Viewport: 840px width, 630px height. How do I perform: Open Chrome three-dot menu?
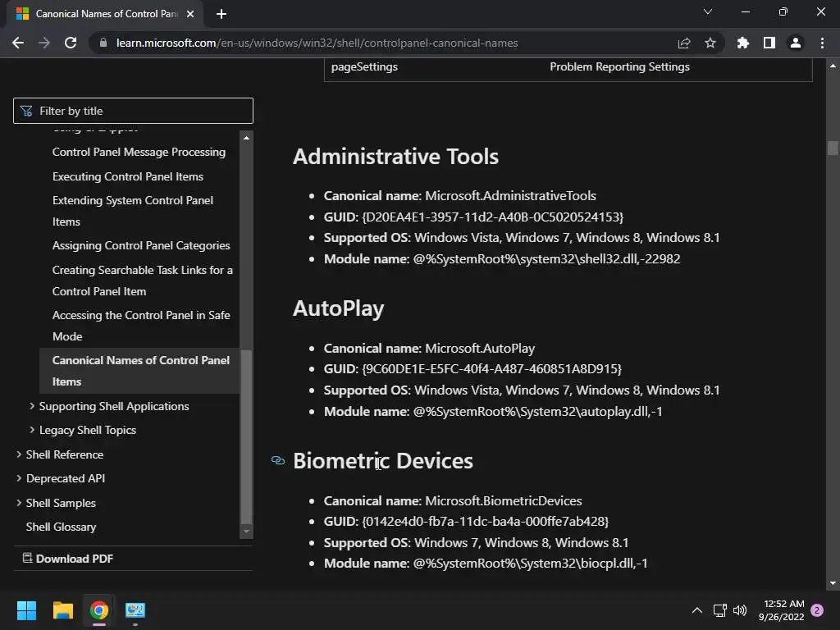point(822,43)
